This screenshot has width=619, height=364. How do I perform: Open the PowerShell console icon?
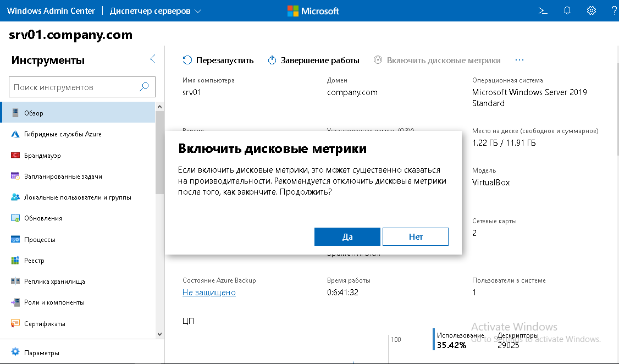coord(543,10)
